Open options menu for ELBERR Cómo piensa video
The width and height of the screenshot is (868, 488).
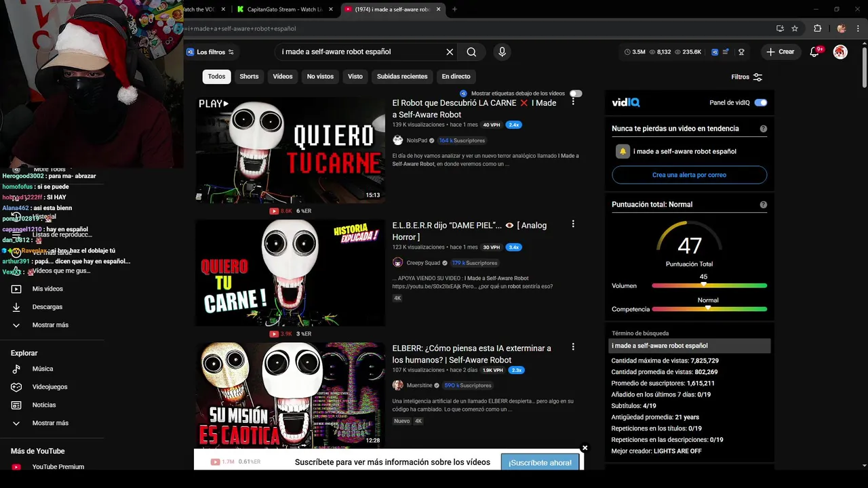click(x=573, y=346)
